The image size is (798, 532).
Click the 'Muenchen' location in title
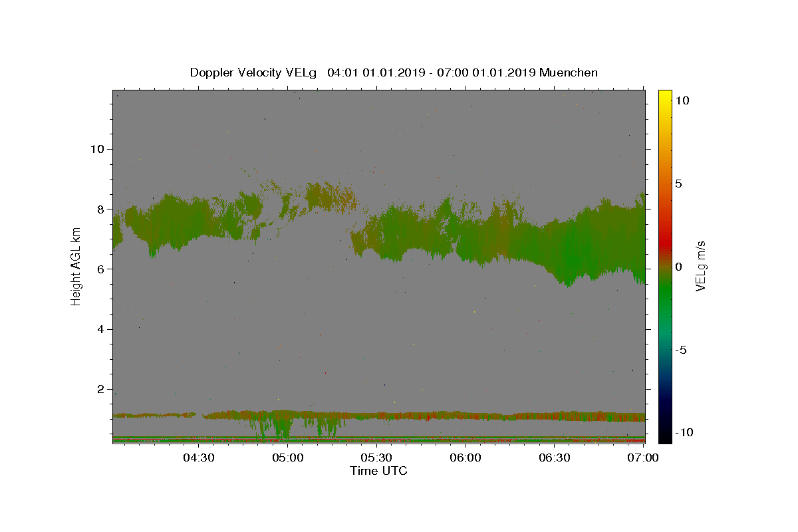[x=569, y=72]
